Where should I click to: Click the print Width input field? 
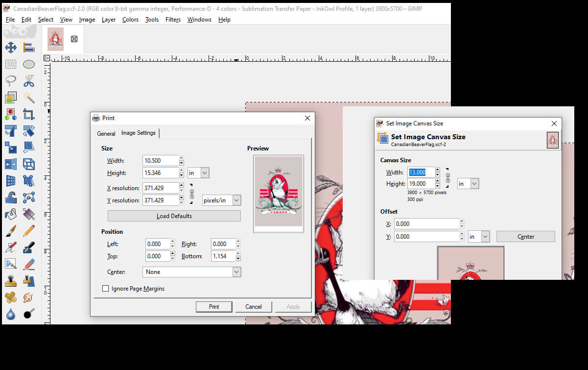(x=161, y=161)
